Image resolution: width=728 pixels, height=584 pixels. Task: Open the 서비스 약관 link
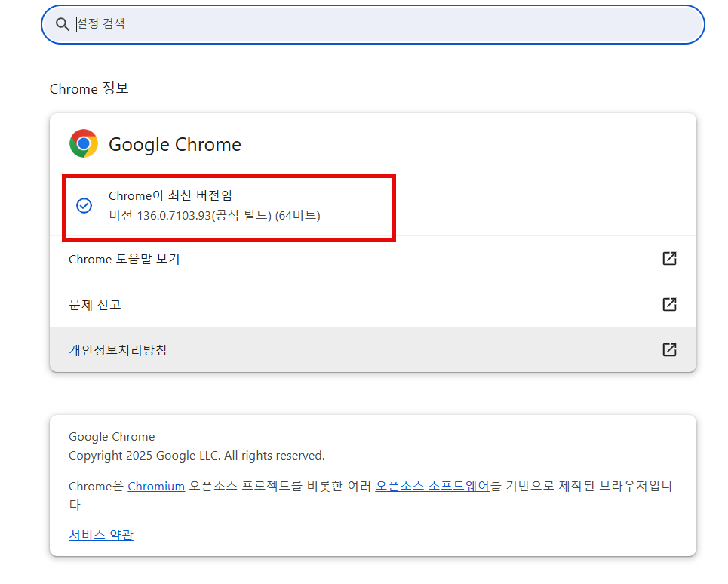(101, 535)
